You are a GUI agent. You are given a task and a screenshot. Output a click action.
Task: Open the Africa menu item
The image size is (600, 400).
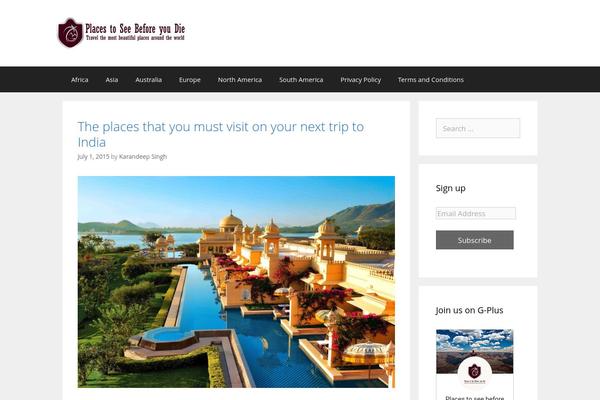(80, 80)
